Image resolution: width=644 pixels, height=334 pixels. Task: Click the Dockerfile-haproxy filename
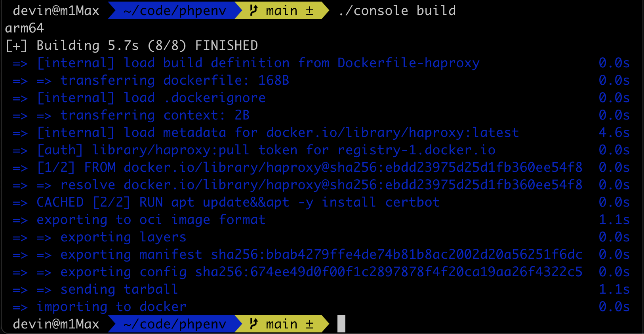pos(408,63)
